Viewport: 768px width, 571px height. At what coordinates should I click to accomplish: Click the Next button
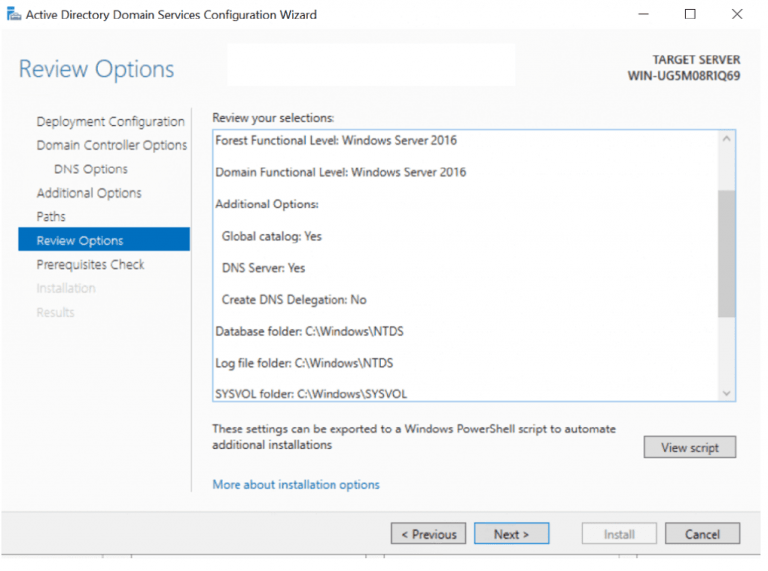point(511,533)
